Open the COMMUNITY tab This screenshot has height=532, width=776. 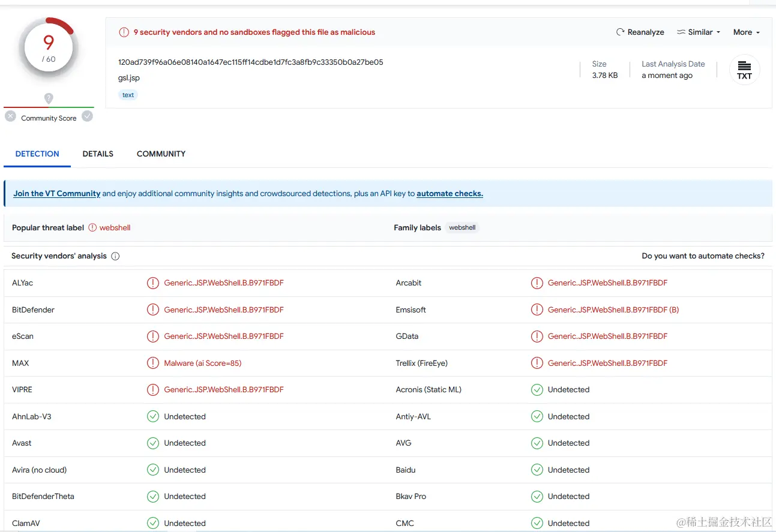(161, 154)
